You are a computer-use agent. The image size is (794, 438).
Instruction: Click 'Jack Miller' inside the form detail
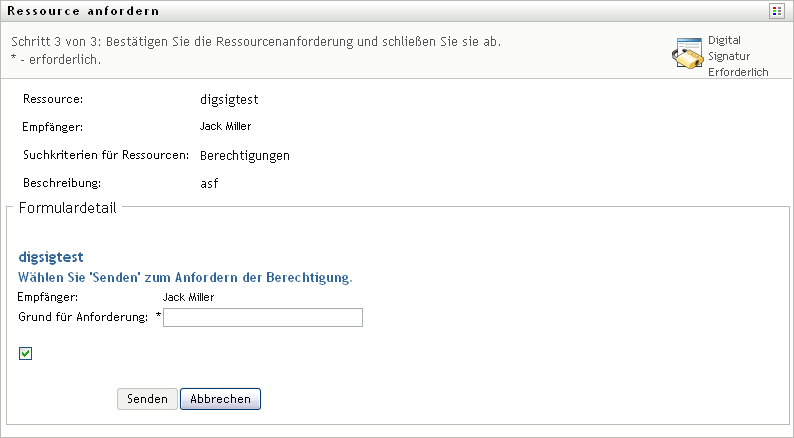tap(188, 297)
